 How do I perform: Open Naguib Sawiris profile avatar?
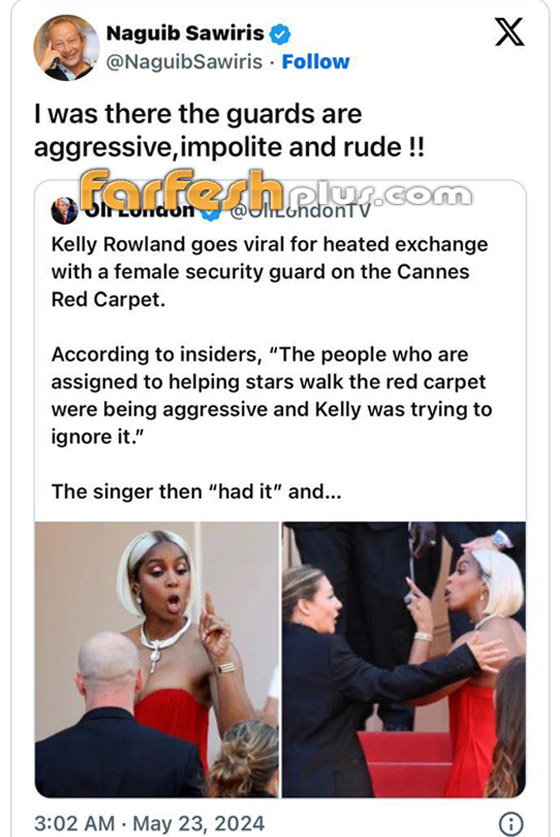(66, 48)
